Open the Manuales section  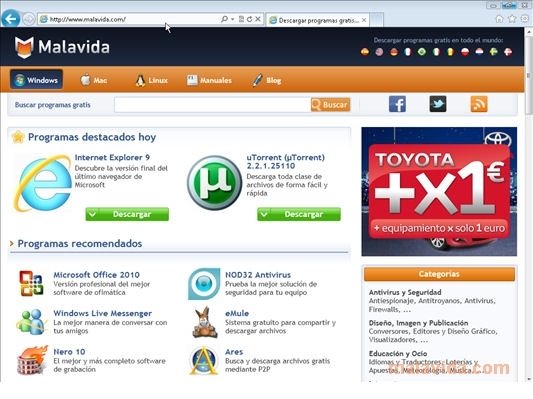[x=209, y=80]
